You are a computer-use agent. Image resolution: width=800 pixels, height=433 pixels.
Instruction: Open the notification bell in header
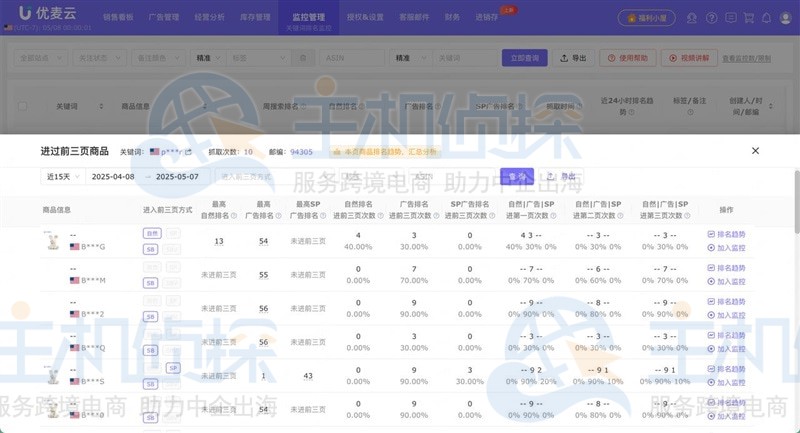point(766,18)
